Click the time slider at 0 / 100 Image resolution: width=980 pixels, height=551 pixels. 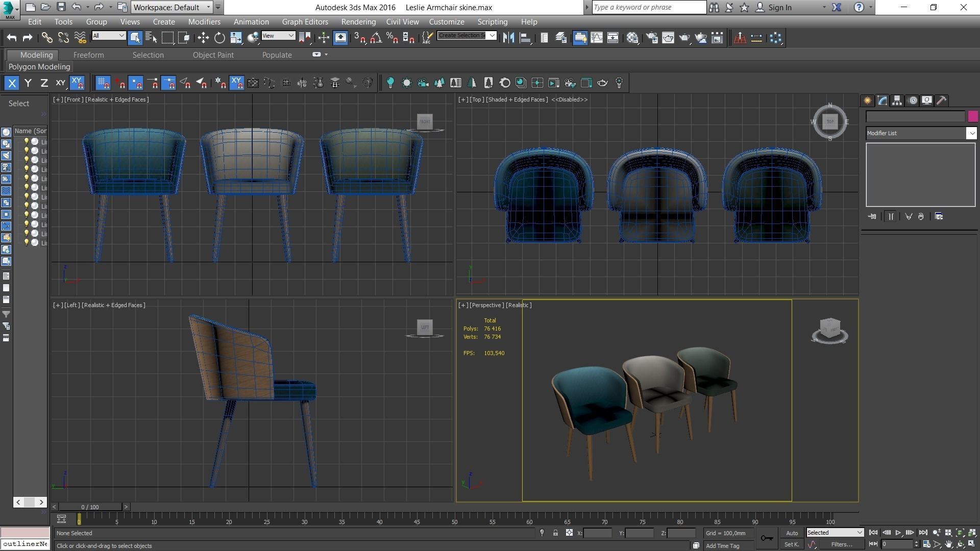[90, 507]
